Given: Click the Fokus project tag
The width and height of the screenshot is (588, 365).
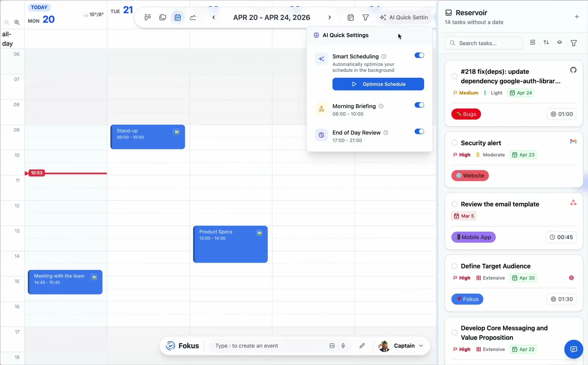Looking at the screenshot, I should pyautogui.click(x=467, y=299).
